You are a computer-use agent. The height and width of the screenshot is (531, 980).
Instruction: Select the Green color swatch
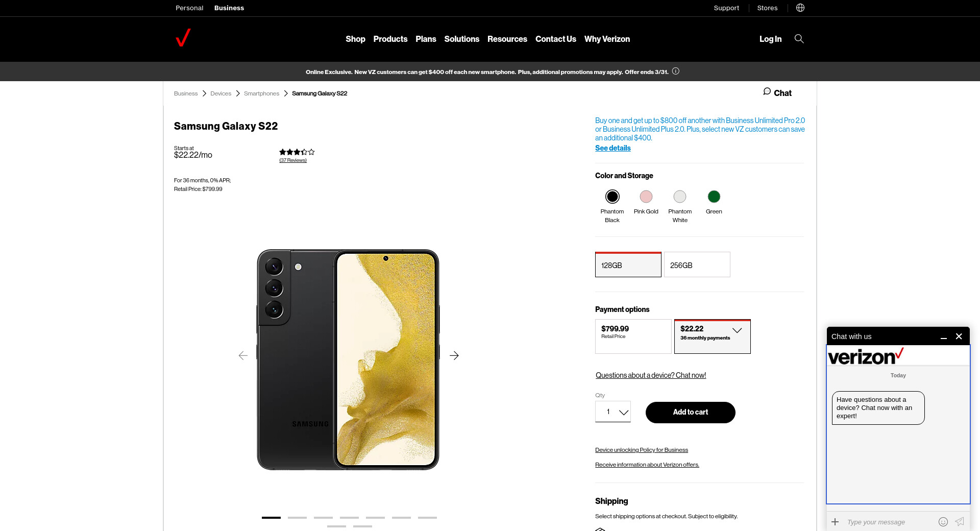714,197
